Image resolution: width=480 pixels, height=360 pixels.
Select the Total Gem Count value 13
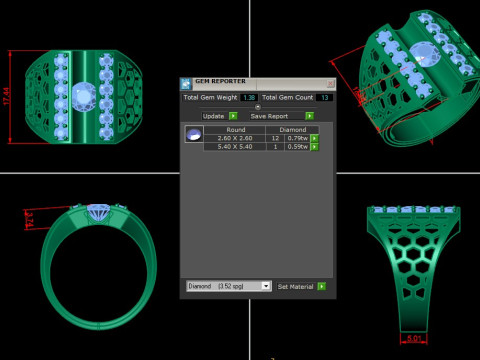(325, 98)
